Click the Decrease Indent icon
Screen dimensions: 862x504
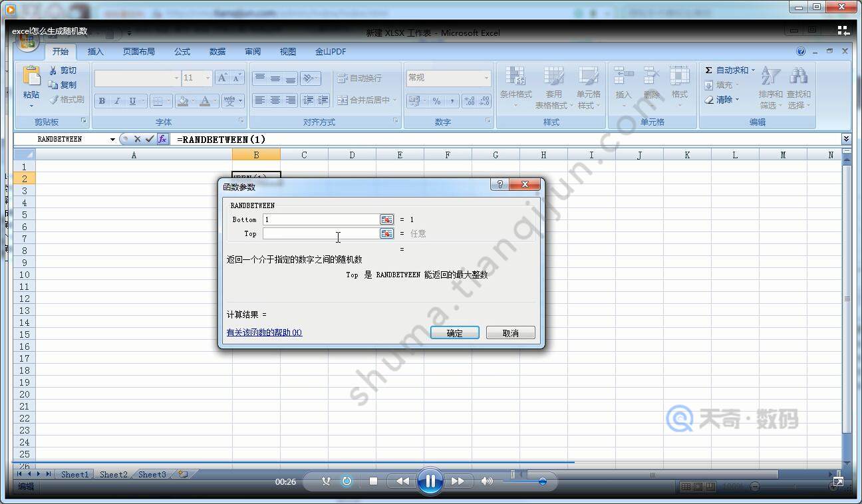coord(307,100)
